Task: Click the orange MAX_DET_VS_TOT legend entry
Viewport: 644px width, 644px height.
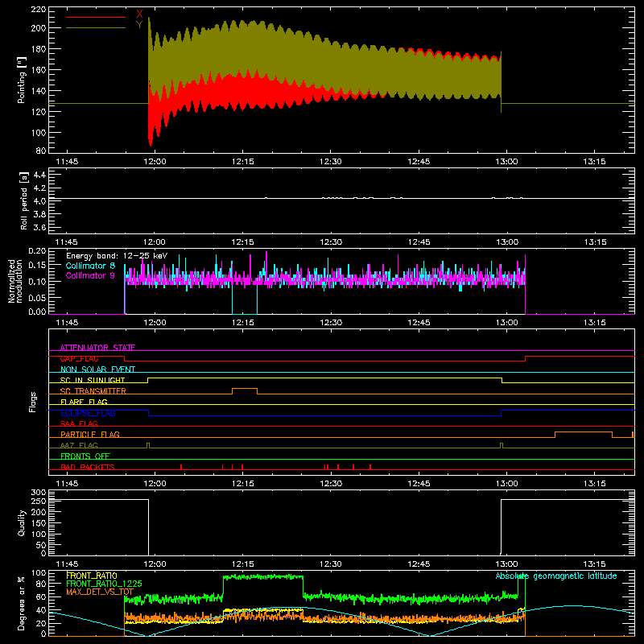Action: point(100,592)
